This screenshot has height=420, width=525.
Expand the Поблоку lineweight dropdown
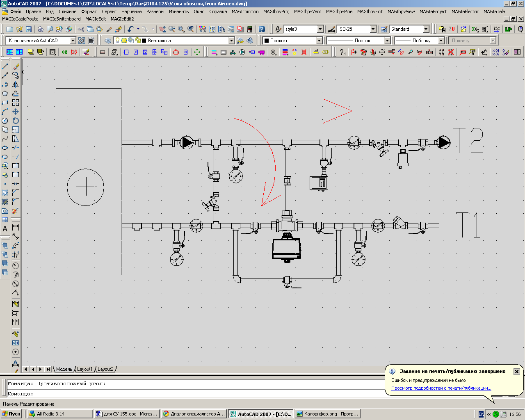pyautogui.click(x=441, y=41)
